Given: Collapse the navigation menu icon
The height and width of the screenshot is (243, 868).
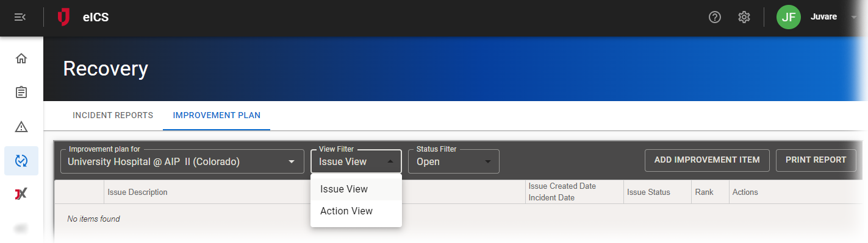Looking at the screenshot, I should [x=20, y=17].
